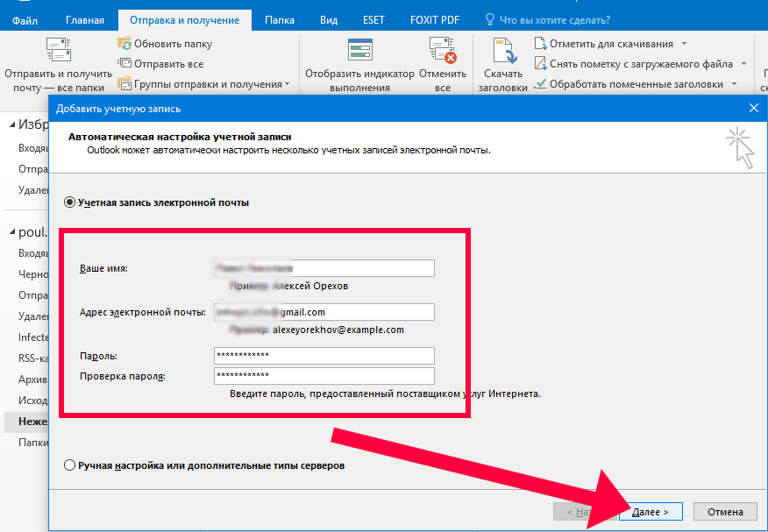Image resolution: width=768 pixels, height=532 pixels.
Task: Click the Ваше имя input field
Action: [x=324, y=268]
